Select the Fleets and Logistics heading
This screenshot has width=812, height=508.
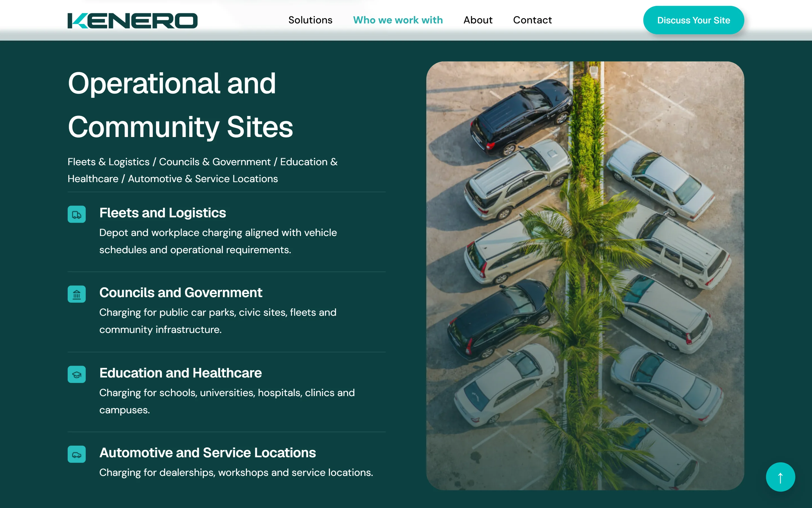(163, 213)
